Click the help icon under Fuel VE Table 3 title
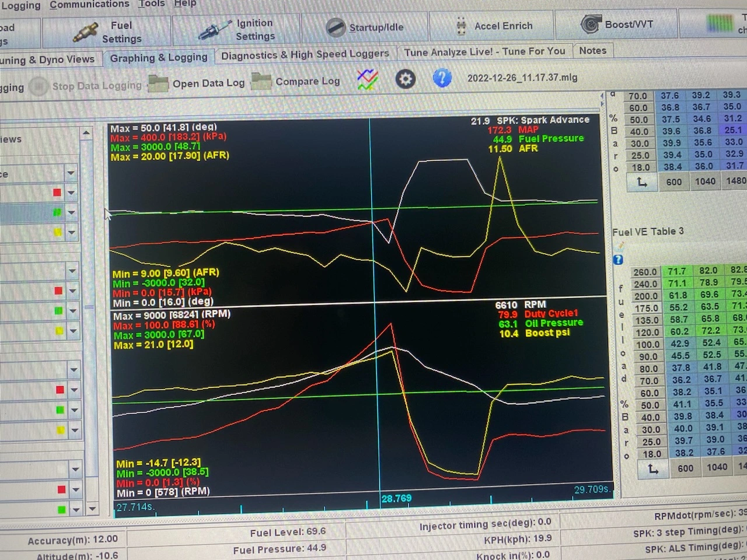747x560 pixels. [618, 260]
